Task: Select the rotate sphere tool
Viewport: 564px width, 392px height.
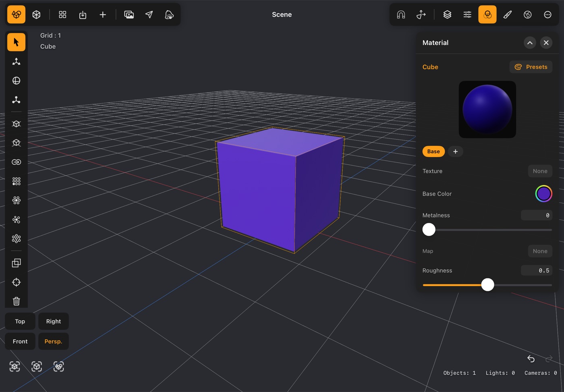Action: pyautogui.click(x=16, y=81)
